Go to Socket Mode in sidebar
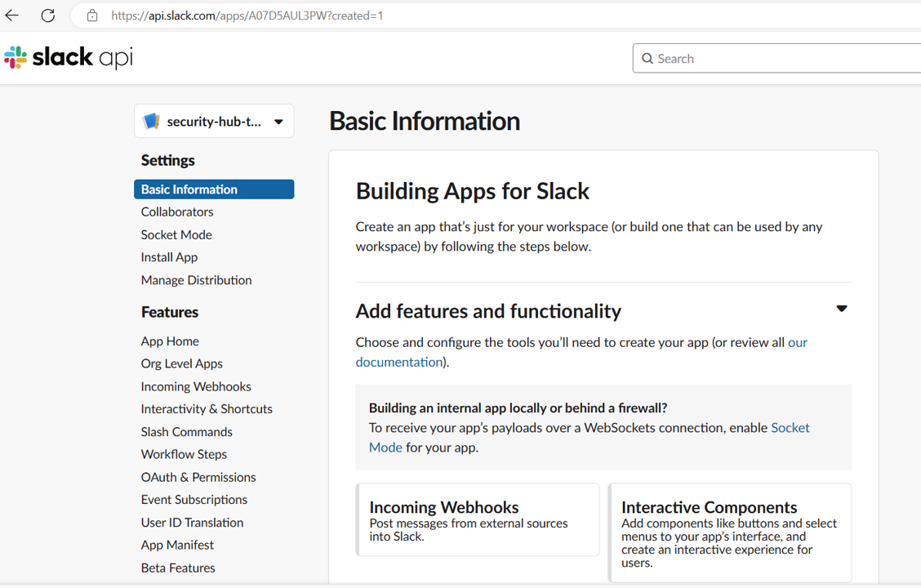The width and height of the screenshot is (921, 588). point(176,235)
